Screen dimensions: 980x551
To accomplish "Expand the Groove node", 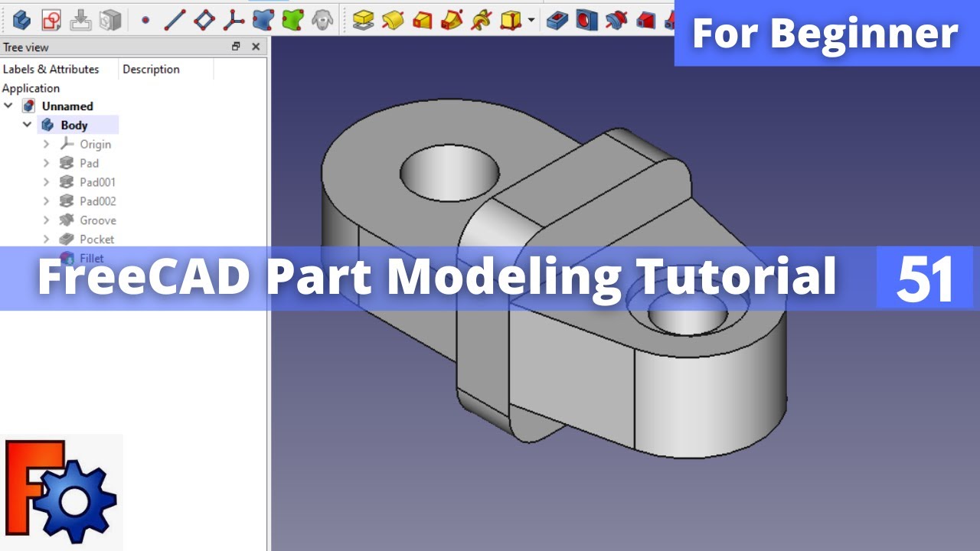I will pyautogui.click(x=46, y=220).
